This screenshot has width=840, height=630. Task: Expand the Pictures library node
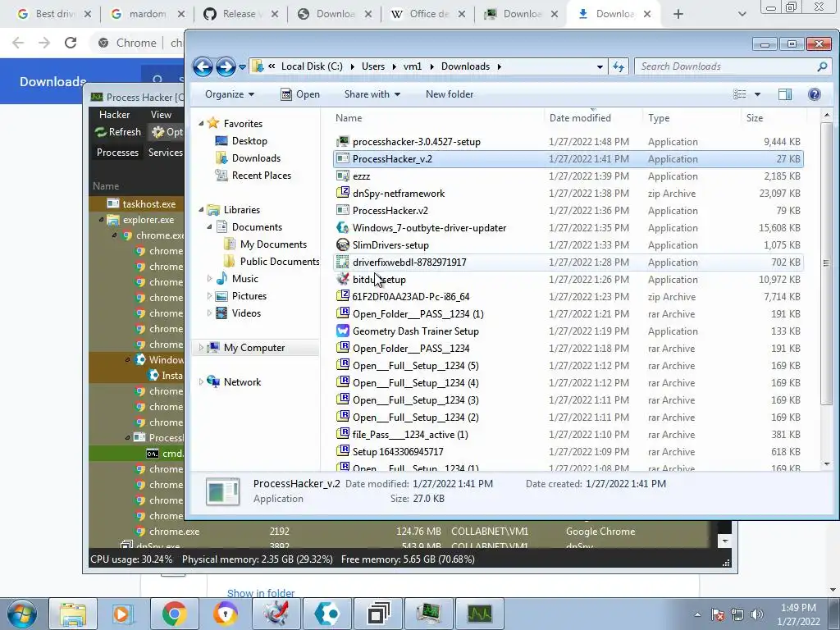pos(209,295)
